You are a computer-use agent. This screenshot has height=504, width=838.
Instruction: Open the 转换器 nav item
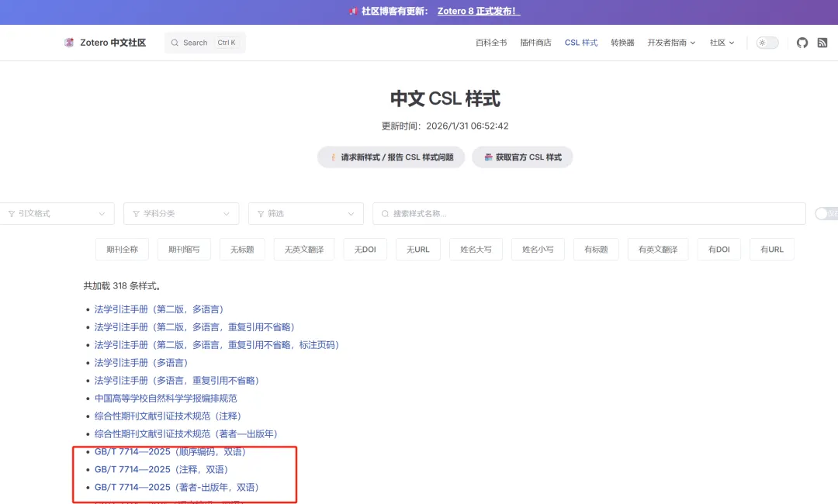pyautogui.click(x=622, y=43)
